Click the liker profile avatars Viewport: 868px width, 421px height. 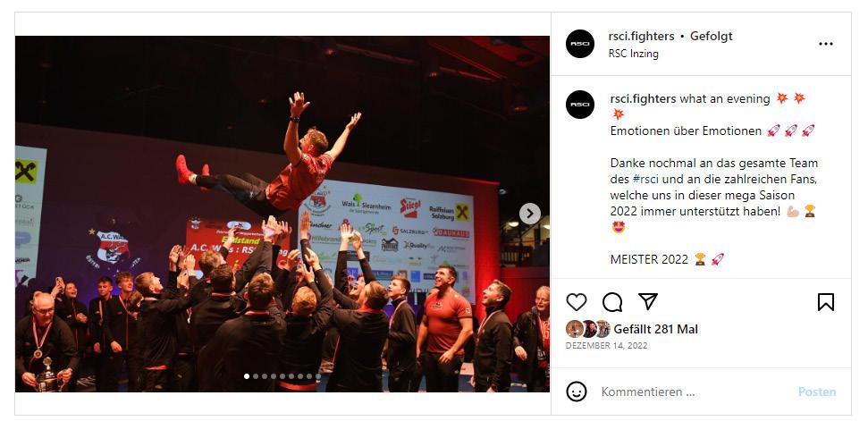588,329
